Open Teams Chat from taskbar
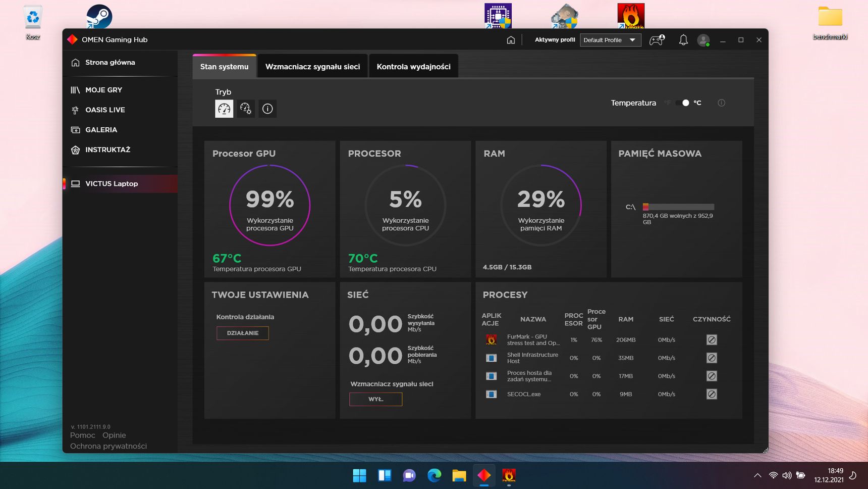 point(409,475)
